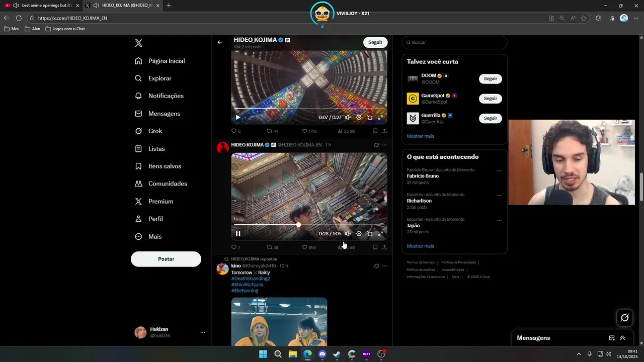Open Explorar in the sidebar
Viewport: 644px width, 362px height.
pos(153,78)
